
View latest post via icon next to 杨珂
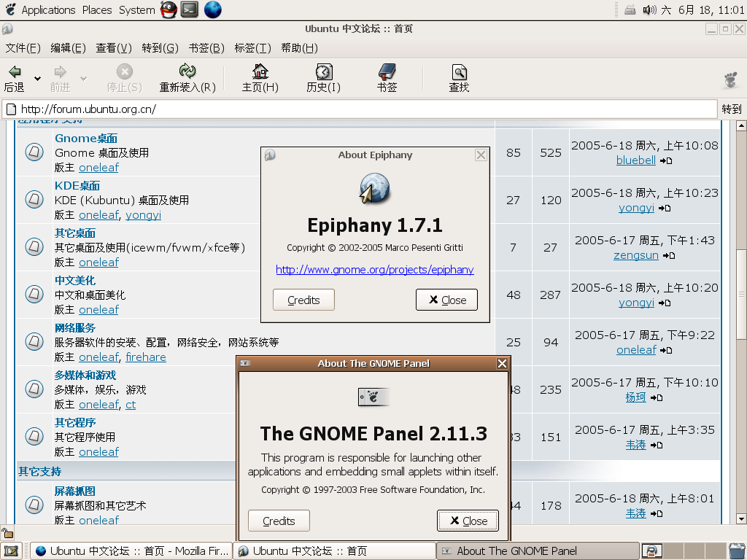[x=657, y=397]
